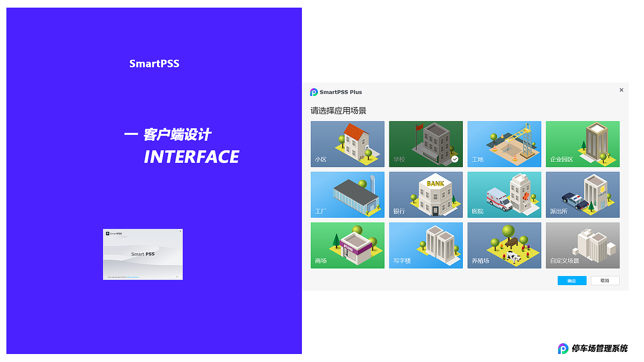644x362 pixels.
Task: Select the 医院 hospital scene tile
Action: (x=504, y=195)
